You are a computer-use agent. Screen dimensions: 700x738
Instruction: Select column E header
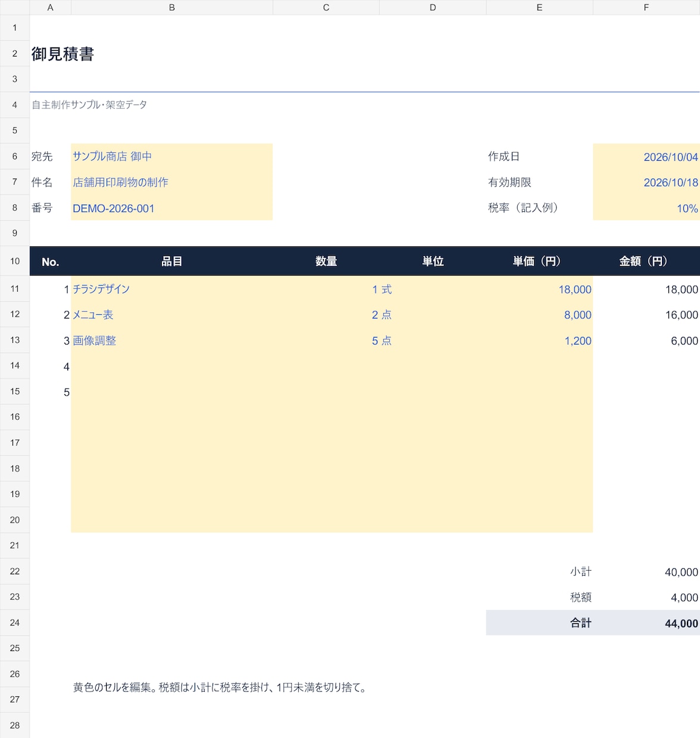click(x=539, y=7)
